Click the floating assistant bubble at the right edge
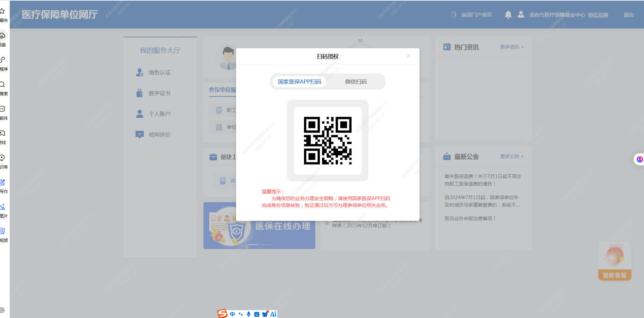This screenshot has width=644, height=318. pos(639,159)
